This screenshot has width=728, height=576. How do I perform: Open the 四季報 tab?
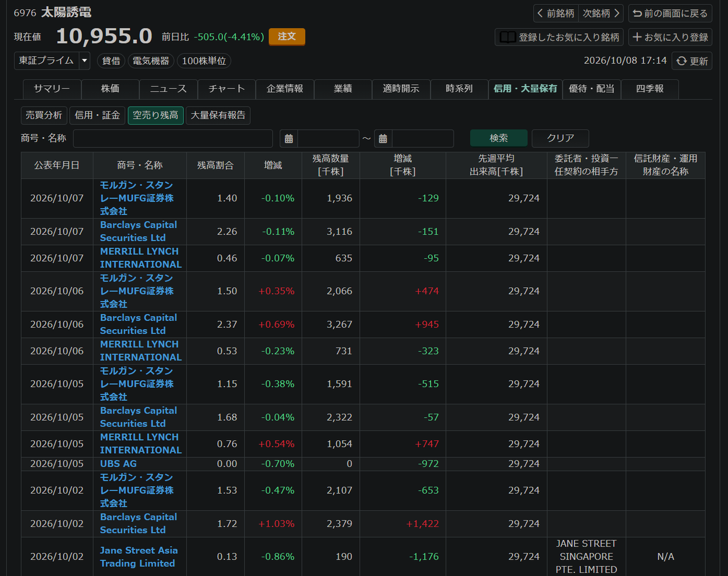tap(650, 89)
